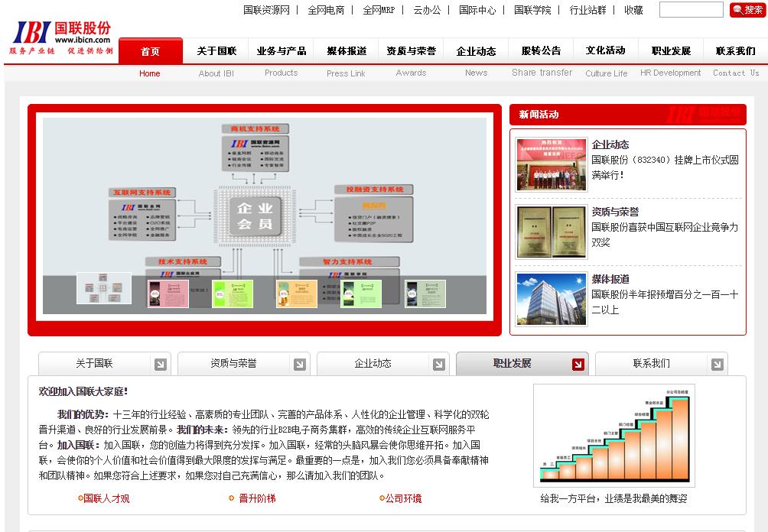Select 文化活动 in main navigation
The image size is (768, 532).
tap(606, 51)
